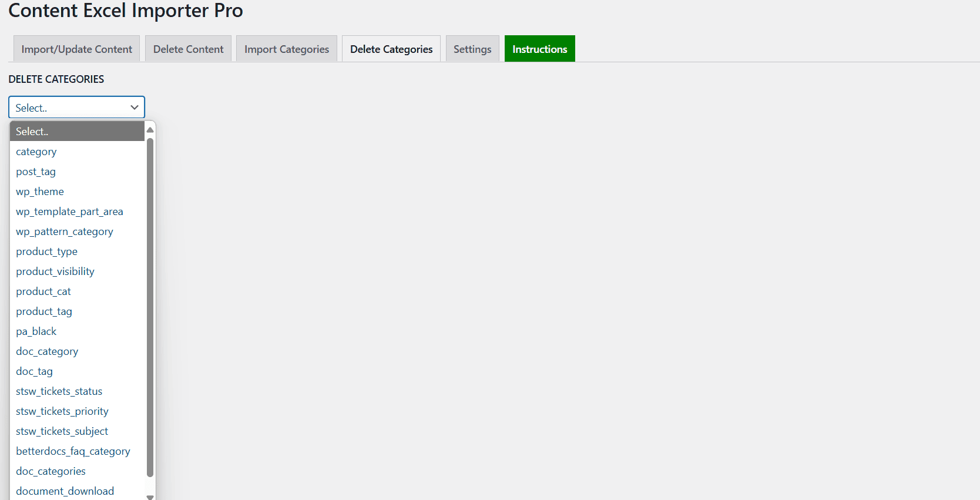Pick the product_cat option
The image size is (980, 500).
(77, 291)
